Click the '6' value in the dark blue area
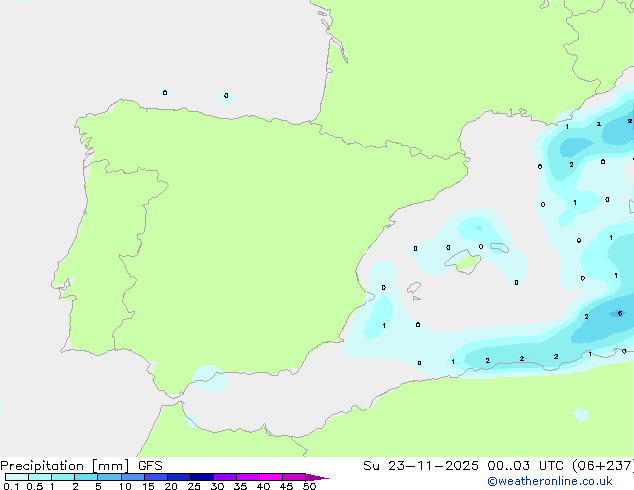Image resolution: width=634 pixels, height=490 pixels. 620,313
